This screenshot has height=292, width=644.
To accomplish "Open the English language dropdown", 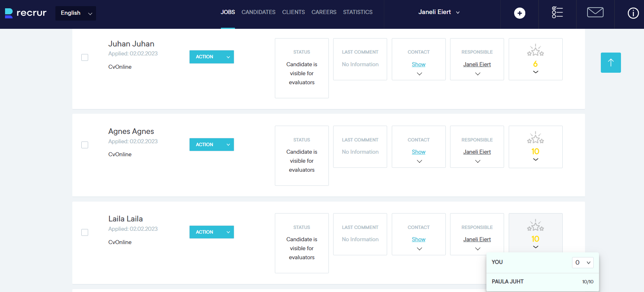I will (76, 13).
